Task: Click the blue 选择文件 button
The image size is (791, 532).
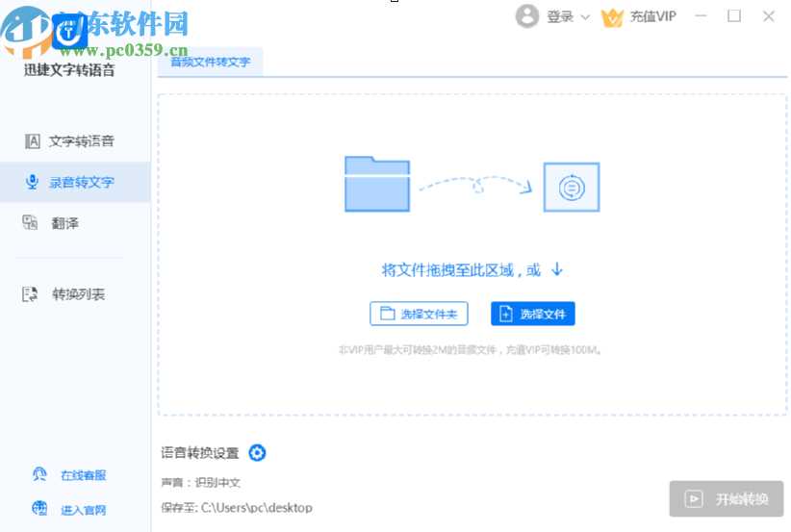Action: 532,314
